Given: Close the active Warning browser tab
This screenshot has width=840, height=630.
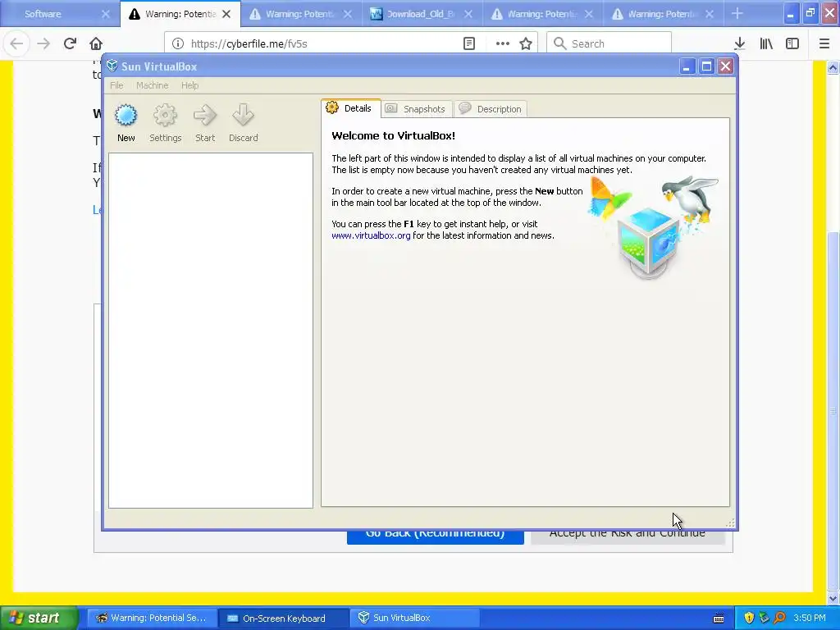Looking at the screenshot, I should 226,14.
